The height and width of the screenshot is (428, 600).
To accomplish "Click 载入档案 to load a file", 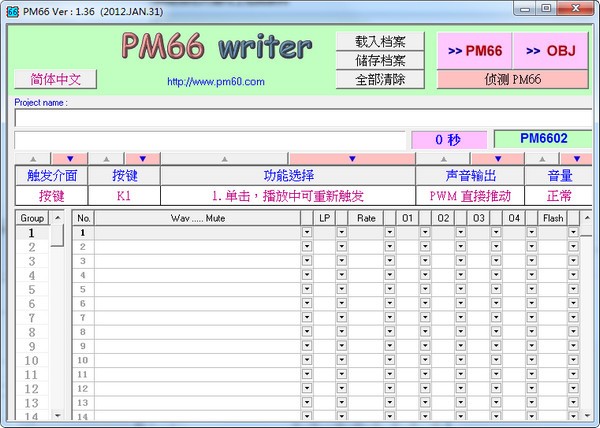I will tap(380, 41).
